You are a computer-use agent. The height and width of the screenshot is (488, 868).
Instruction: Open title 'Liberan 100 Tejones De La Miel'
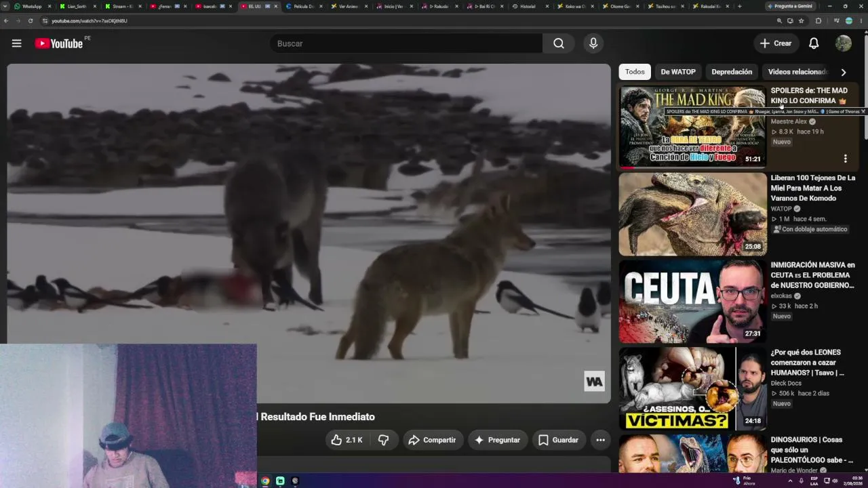coord(813,188)
